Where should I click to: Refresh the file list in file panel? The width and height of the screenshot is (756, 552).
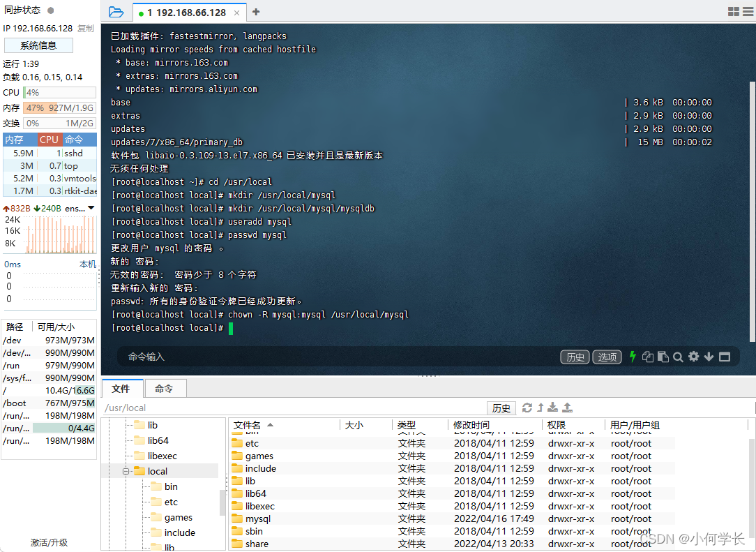(527, 408)
